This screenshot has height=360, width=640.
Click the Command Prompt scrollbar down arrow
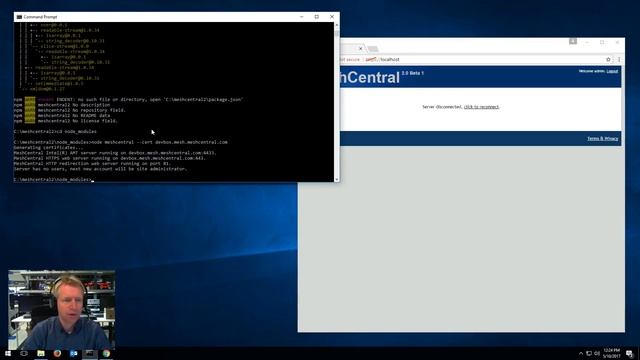(x=336, y=179)
